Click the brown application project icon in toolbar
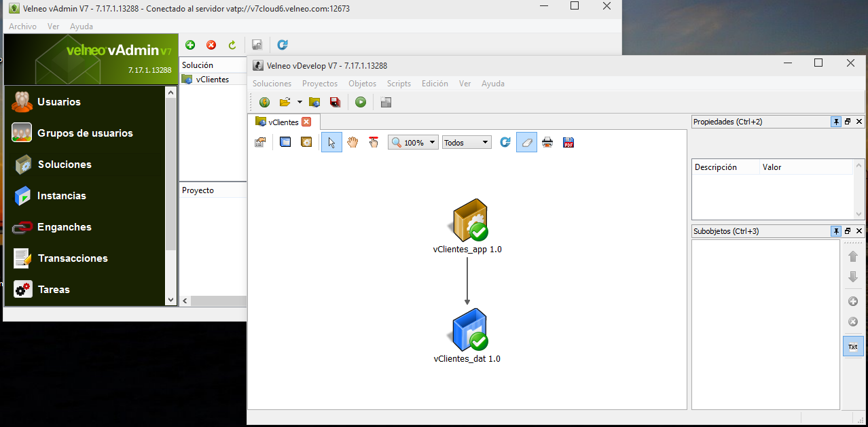Image resolution: width=868 pixels, height=427 pixels. [306, 143]
